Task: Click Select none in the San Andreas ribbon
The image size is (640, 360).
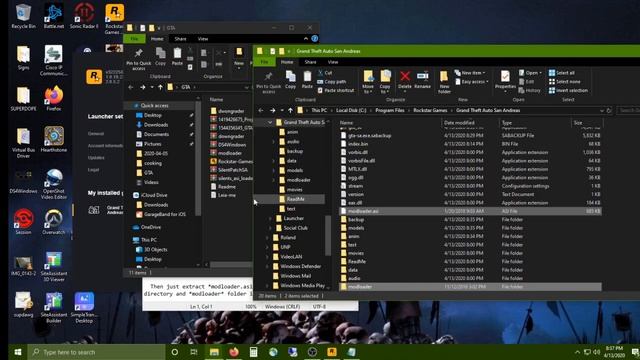Action: 564,82
